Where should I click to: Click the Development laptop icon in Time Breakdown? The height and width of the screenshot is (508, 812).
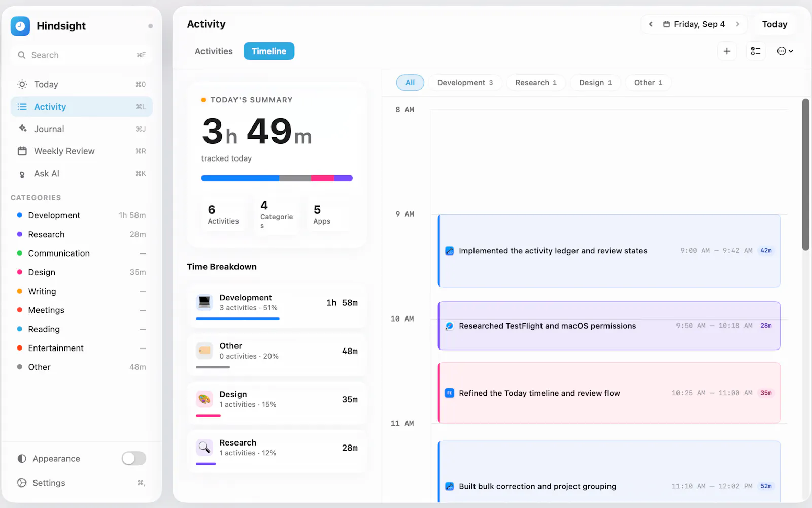(x=205, y=302)
